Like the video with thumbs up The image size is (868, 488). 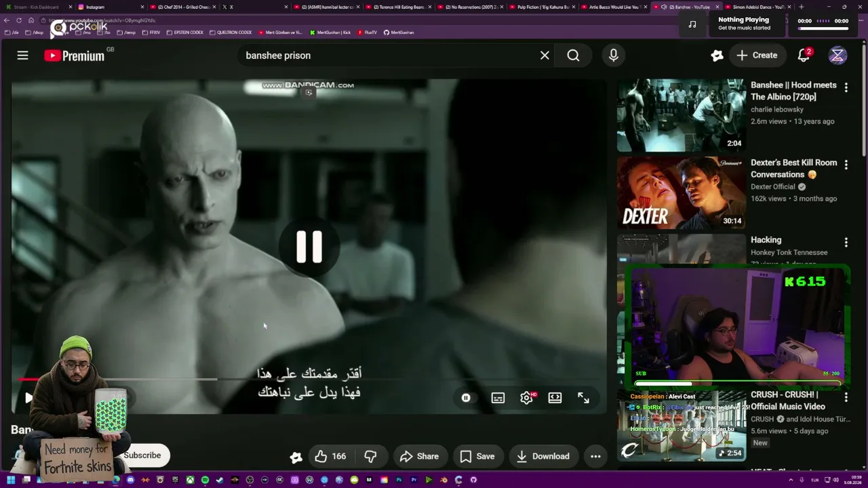point(330,456)
